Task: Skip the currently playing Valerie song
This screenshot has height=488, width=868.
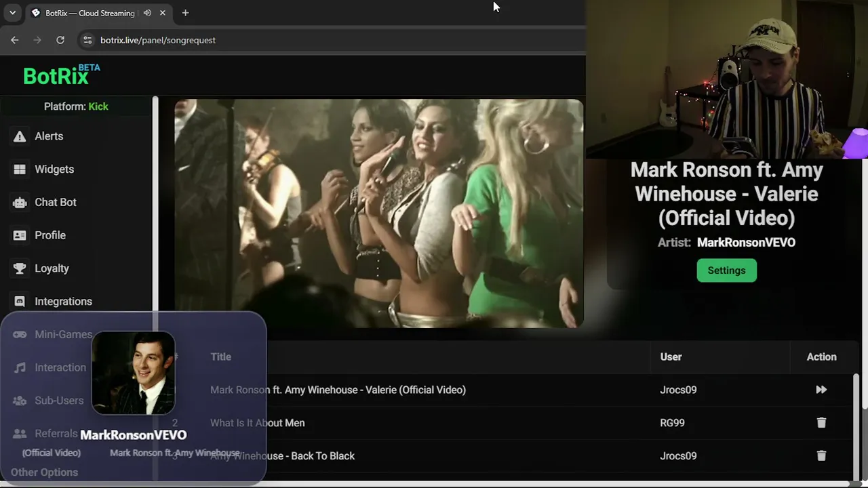Action: [x=821, y=390]
